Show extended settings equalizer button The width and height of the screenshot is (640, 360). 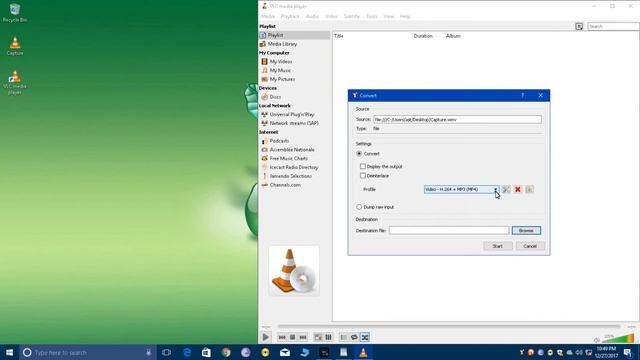tap(328, 337)
